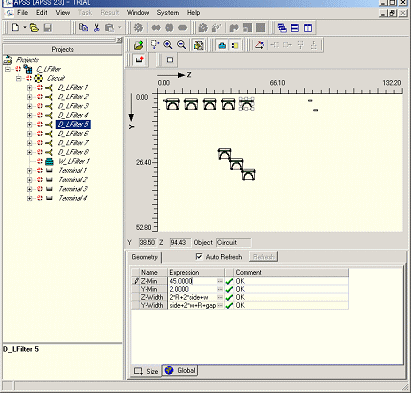
Task: Expand the D_LFilter 5 node
Action: [x=30, y=125]
